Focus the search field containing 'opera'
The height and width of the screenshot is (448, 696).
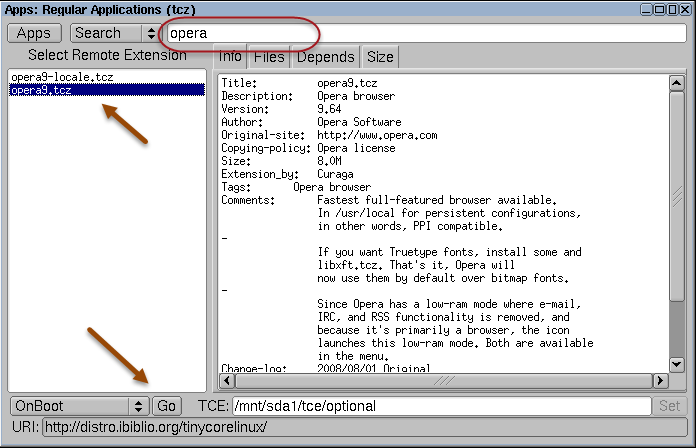427,33
